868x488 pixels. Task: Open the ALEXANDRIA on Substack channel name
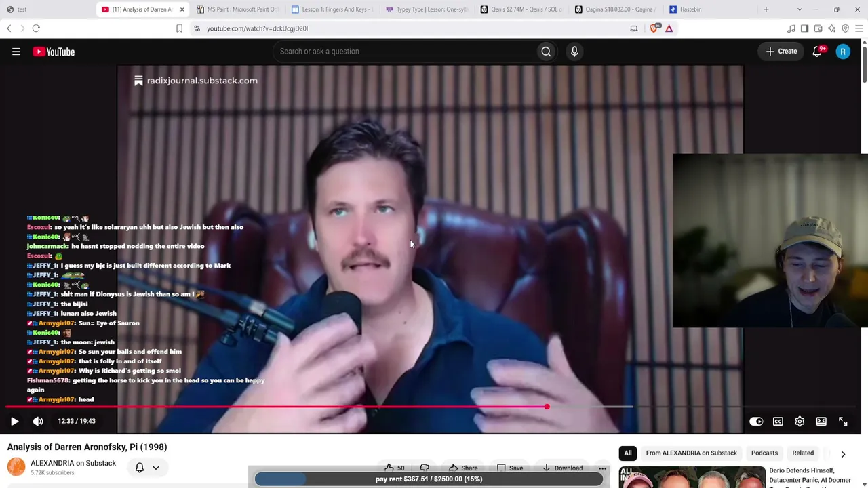point(73,463)
